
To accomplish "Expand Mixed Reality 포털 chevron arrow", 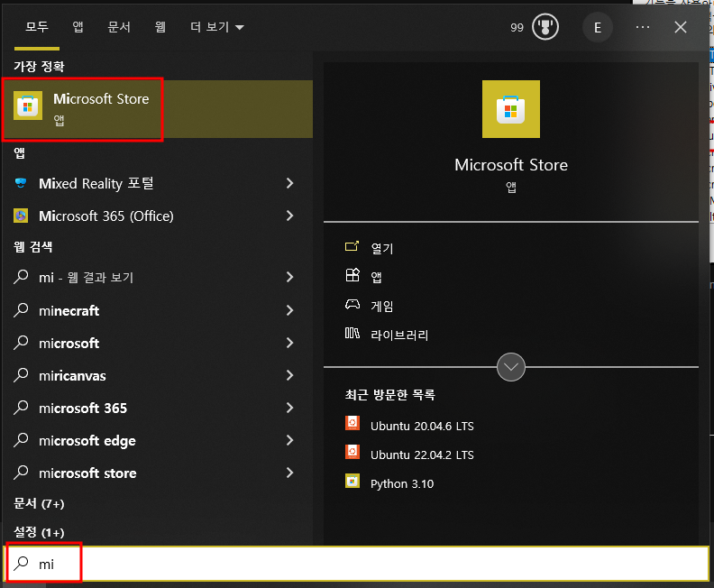I will [x=289, y=183].
